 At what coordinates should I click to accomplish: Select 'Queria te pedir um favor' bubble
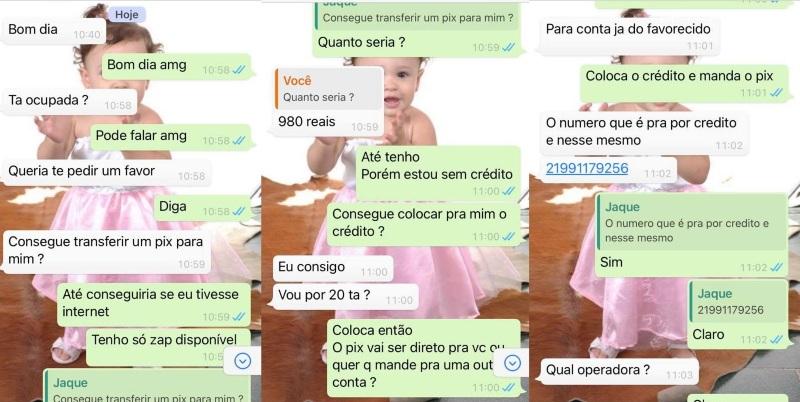click(106, 173)
